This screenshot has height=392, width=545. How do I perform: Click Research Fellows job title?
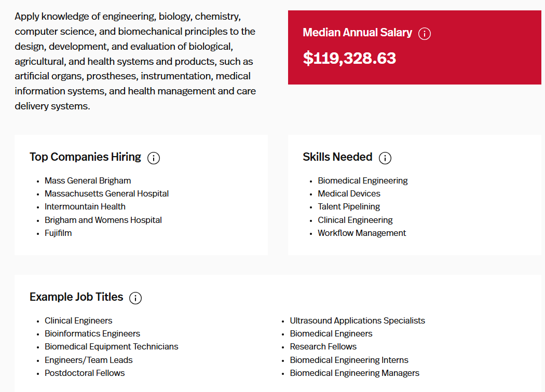[323, 346]
